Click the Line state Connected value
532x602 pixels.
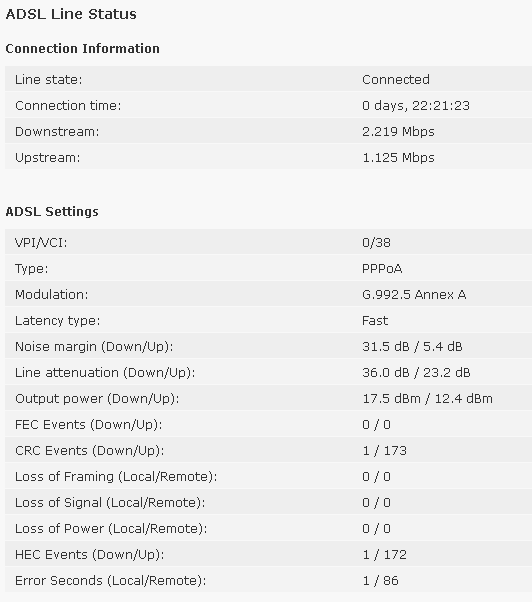coord(396,79)
